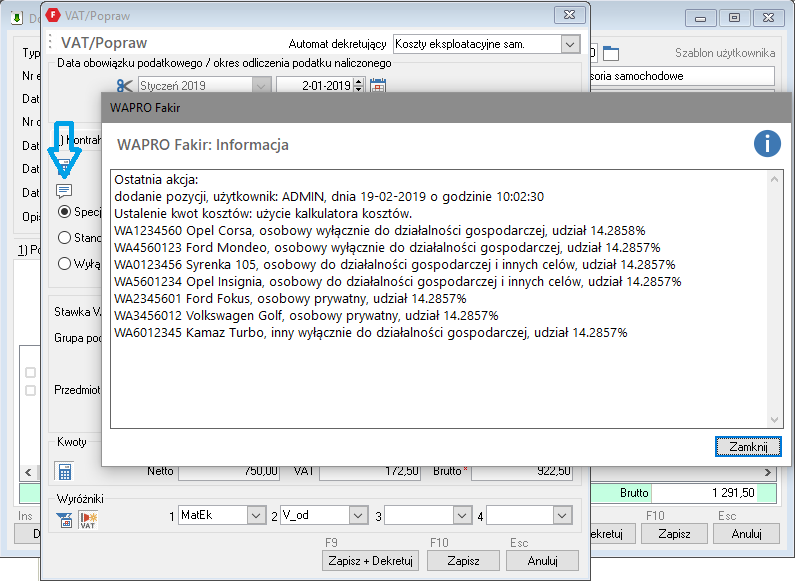Click the Brutto total 1 291,50 in background window
Screen dimensions: 795x581
click(x=705, y=493)
